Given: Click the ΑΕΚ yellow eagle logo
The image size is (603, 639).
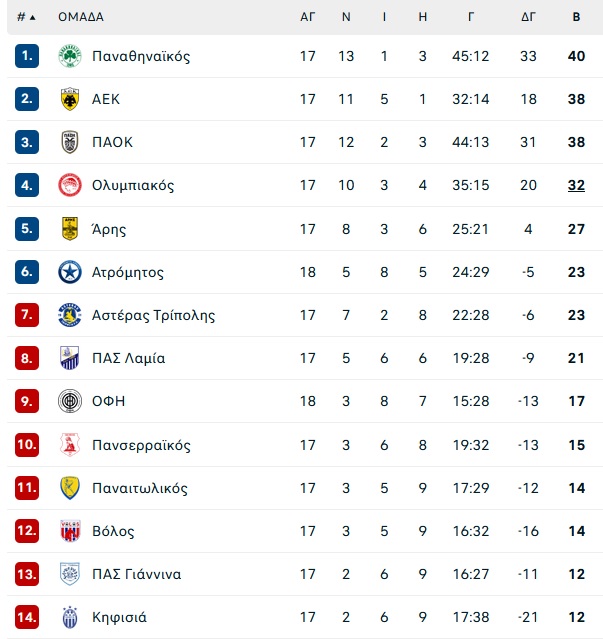Looking at the screenshot, I should 70,99.
